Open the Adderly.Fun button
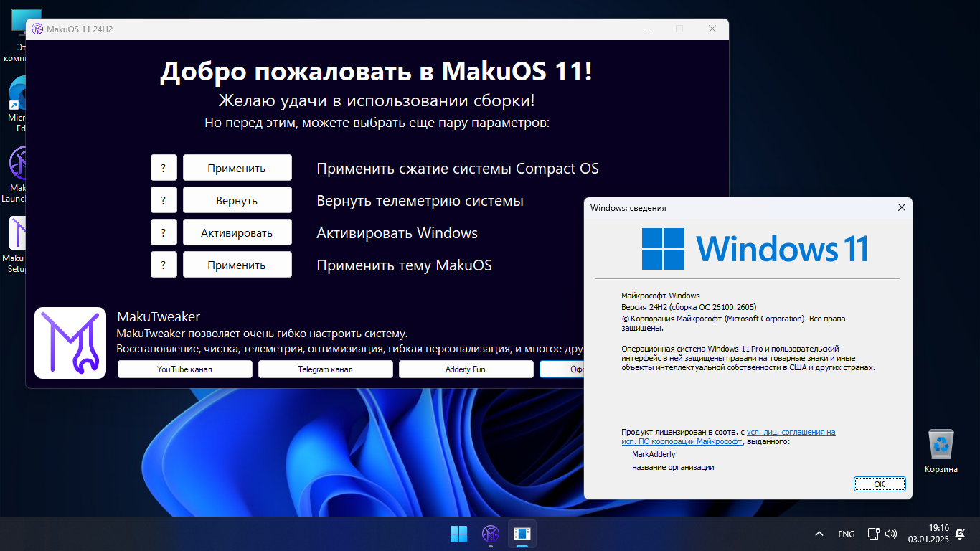 (466, 369)
